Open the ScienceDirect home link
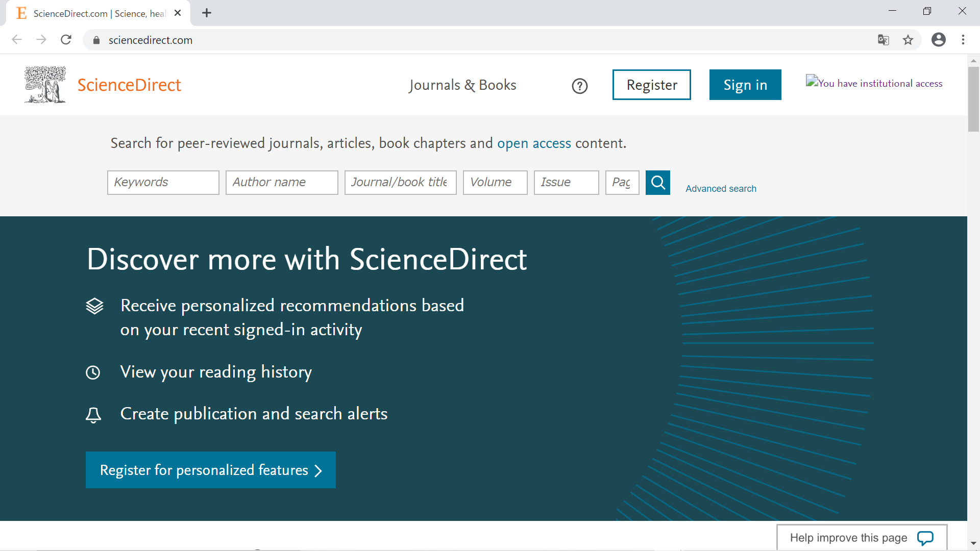 [x=129, y=85]
